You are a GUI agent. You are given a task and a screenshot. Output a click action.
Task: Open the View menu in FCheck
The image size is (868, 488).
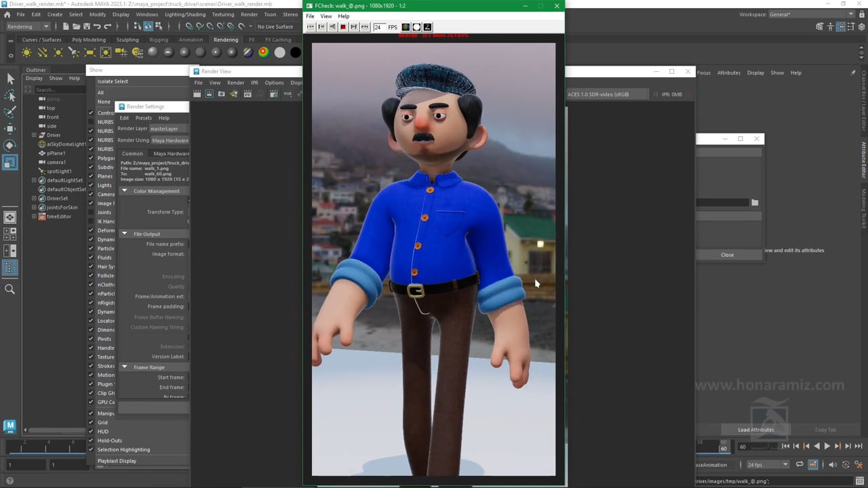pyautogui.click(x=326, y=16)
